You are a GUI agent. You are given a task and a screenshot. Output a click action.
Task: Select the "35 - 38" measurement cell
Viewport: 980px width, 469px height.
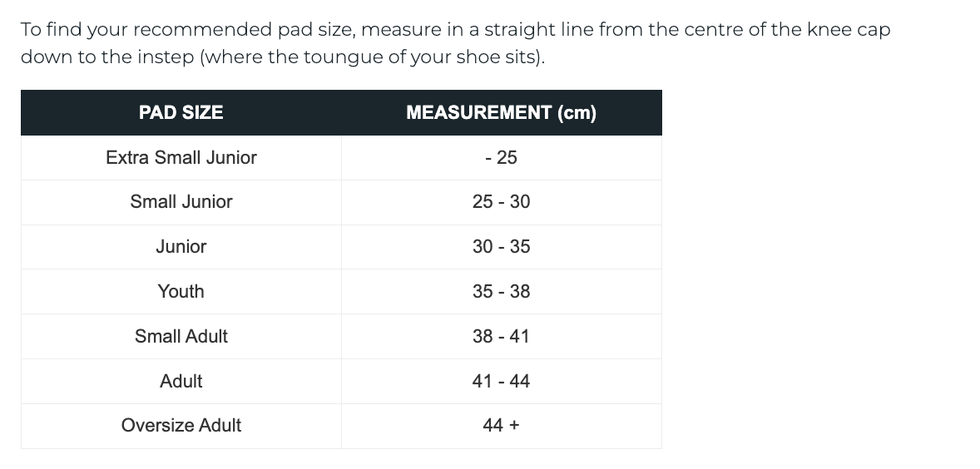[501, 292]
